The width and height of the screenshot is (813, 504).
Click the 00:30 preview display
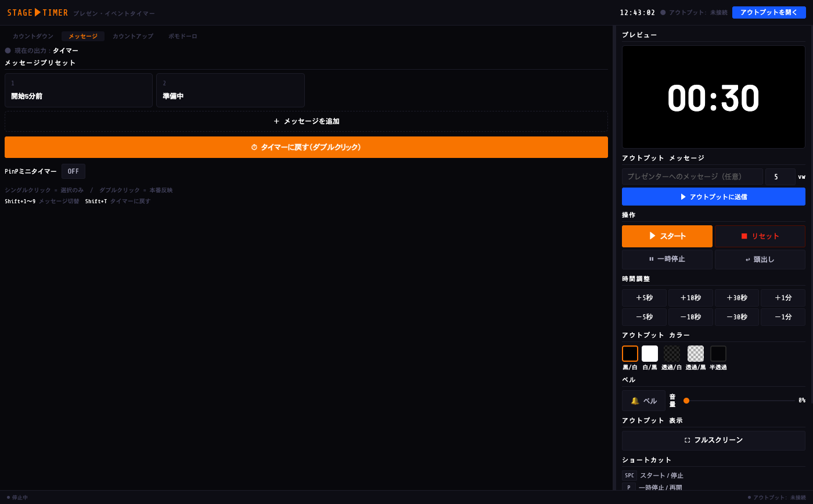tap(714, 97)
